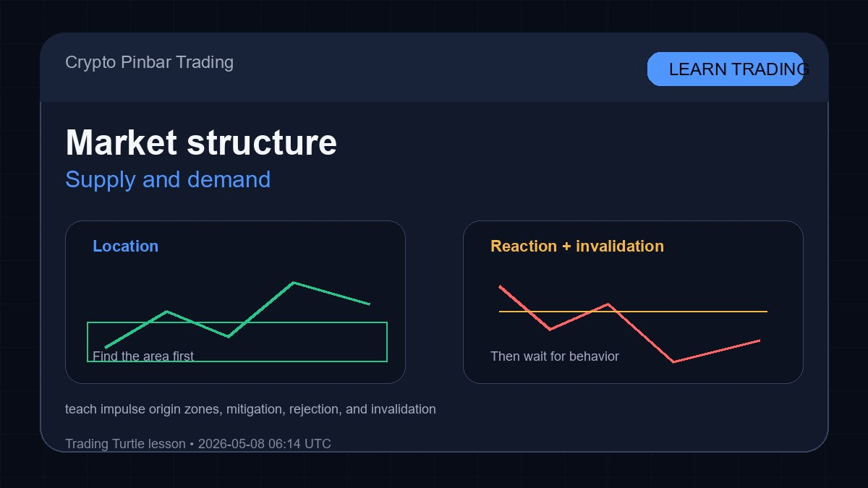Screen dimensions: 868x488
Task: Click the red downtrend price line
Action: pos(629,324)
